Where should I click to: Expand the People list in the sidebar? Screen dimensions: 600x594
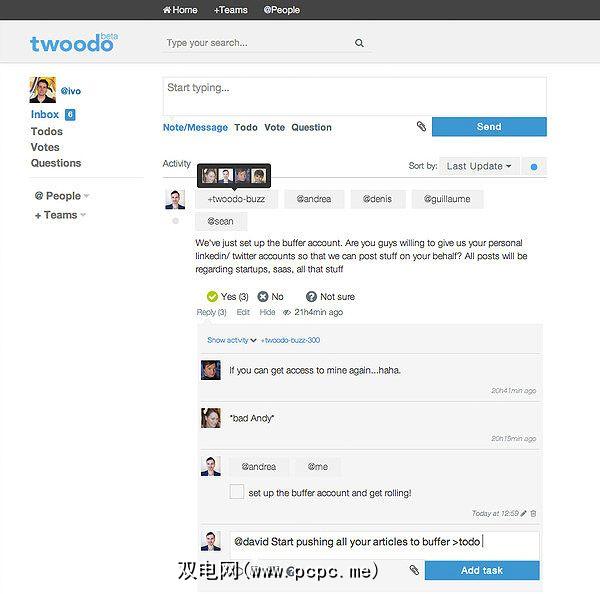[x=62, y=196]
